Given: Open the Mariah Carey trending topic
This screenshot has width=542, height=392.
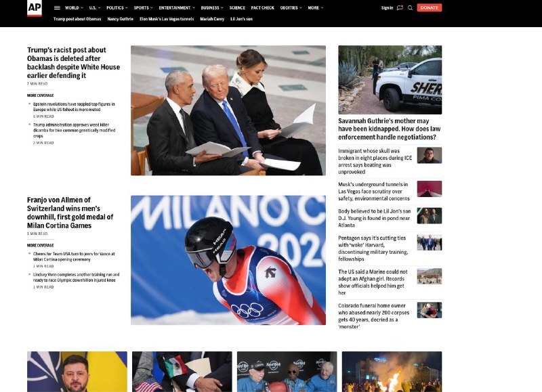Looking at the screenshot, I should (212, 19).
